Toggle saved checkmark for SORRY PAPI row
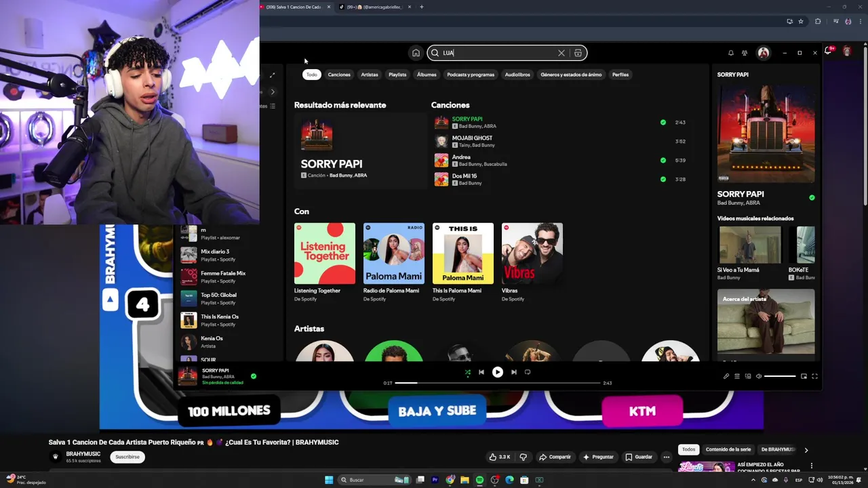The height and width of the screenshot is (488, 868). coord(663,123)
